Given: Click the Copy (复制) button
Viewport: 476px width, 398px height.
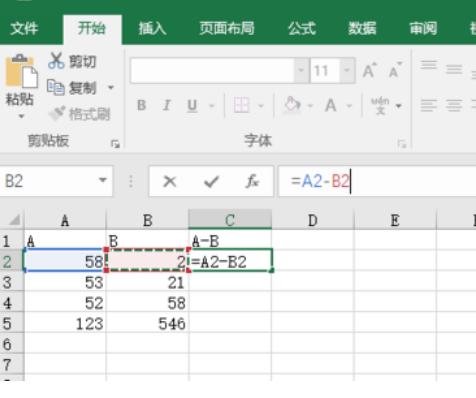Looking at the screenshot, I should pyautogui.click(x=72, y=88).
